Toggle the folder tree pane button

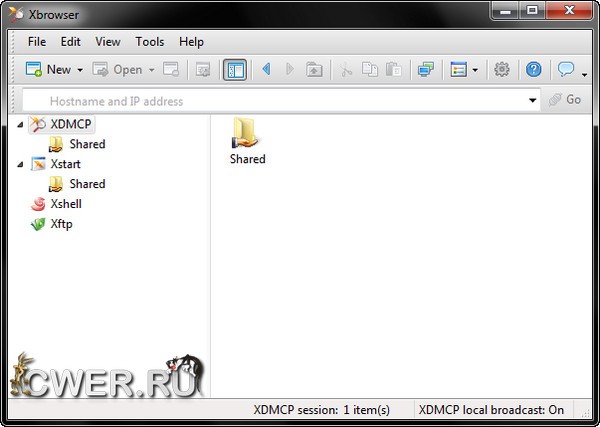point(235,70)
